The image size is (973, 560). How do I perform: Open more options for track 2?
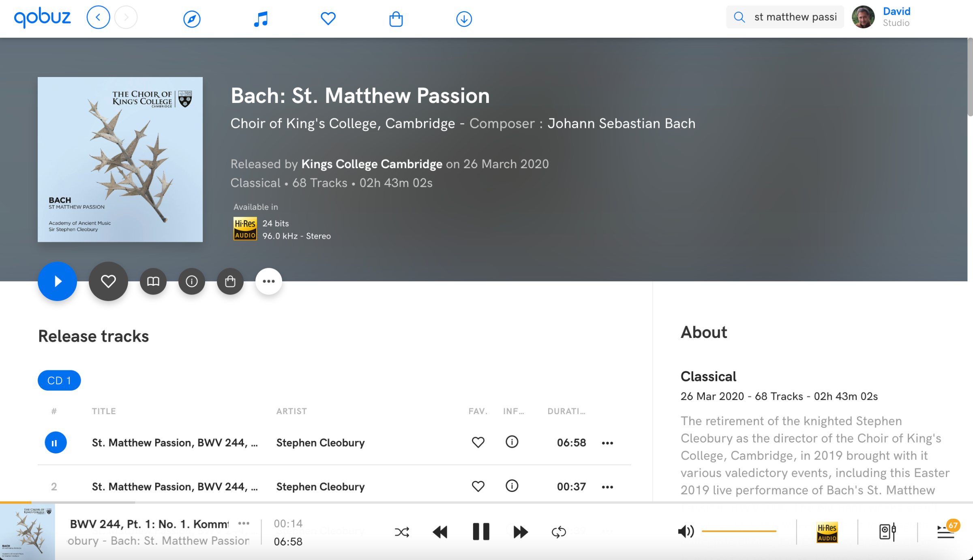[x=607, y=487]
